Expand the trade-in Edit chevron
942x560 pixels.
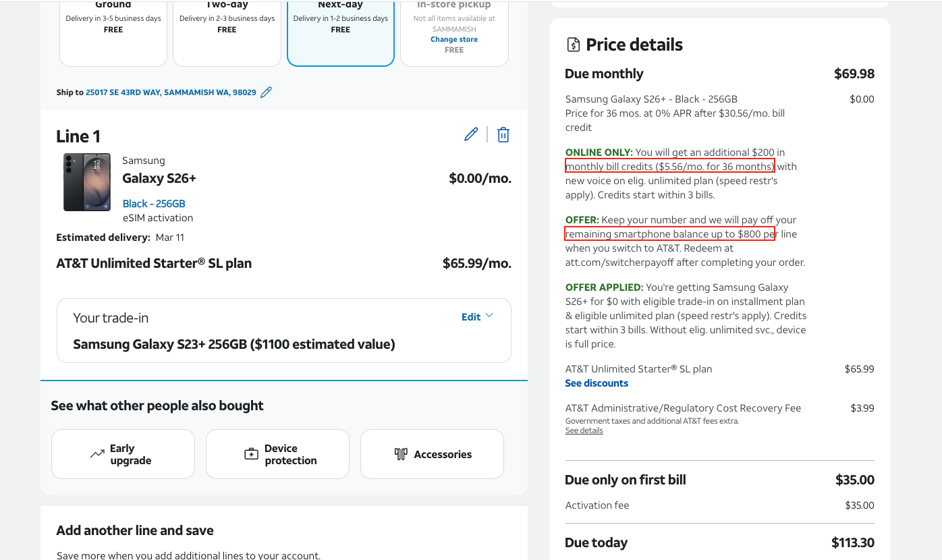pos(489,316)
